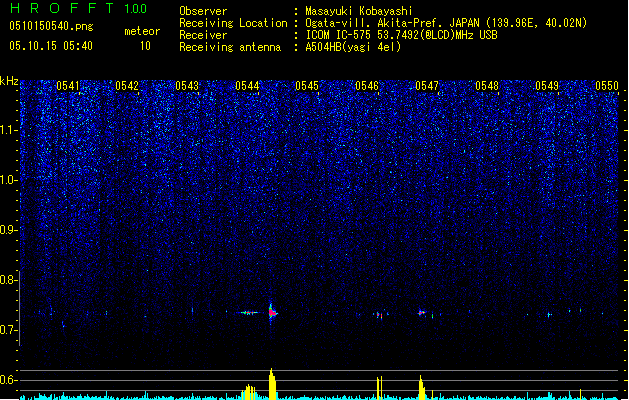
Task: Click the 0542 time marker
Action: (x=127, y=86)
